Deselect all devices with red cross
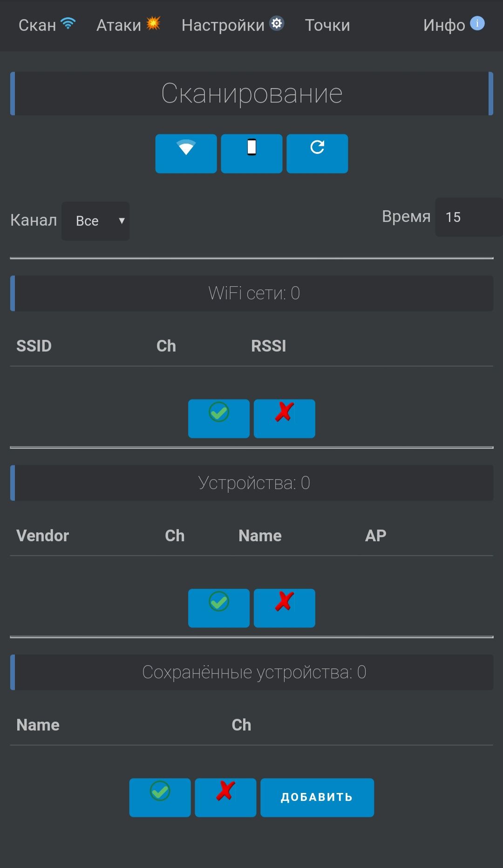Image resolution: width=503 pixels, height=868 pixels. click(284, 608)
